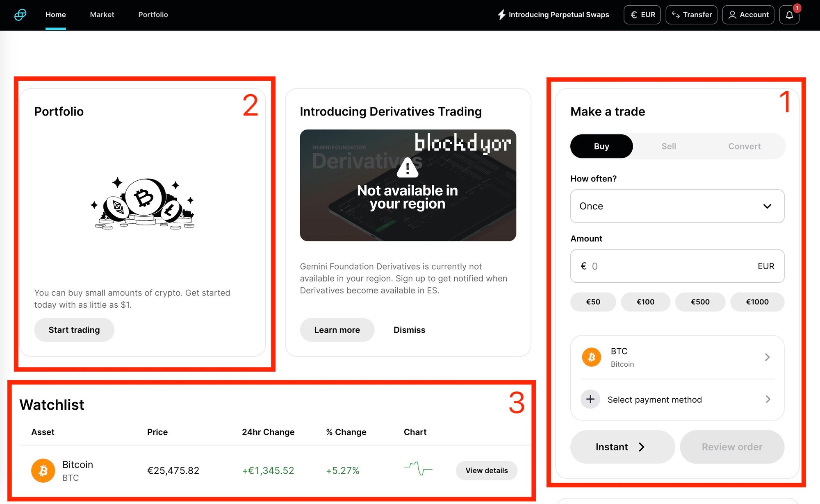Click the Bitcoin BTC coin icon in watchlist
Viewport: 820px width, 504px height.
pyautogui.click(x=43, y=470)
